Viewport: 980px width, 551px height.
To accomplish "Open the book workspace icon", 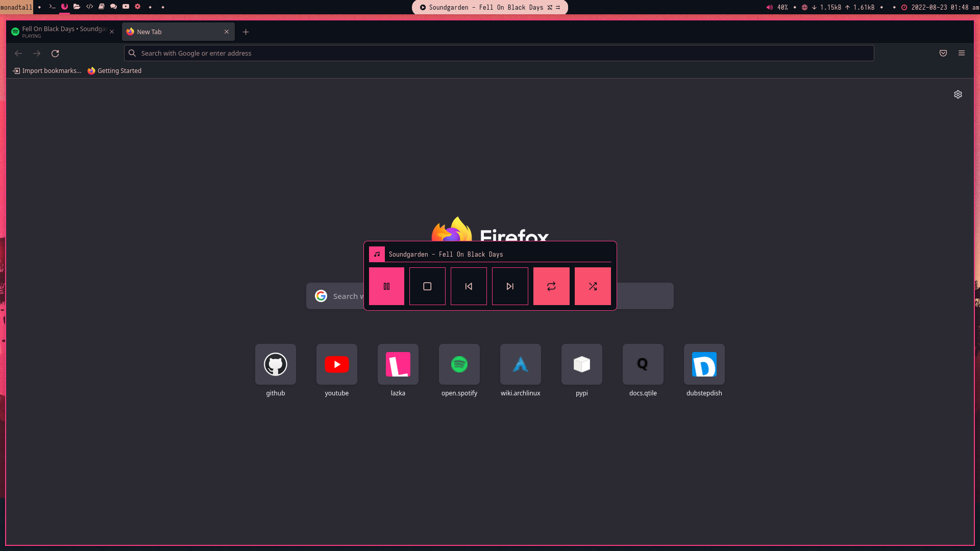I will point(102,7).
